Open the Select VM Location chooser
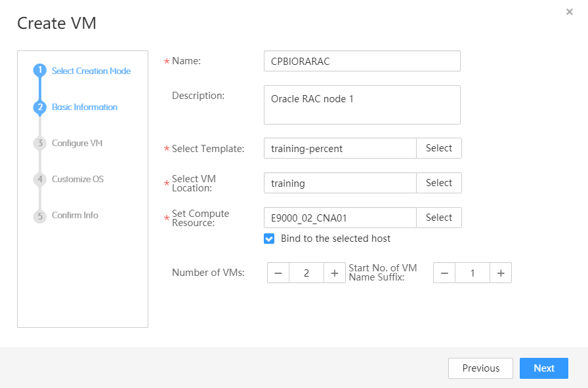 (x=438, y=183)
